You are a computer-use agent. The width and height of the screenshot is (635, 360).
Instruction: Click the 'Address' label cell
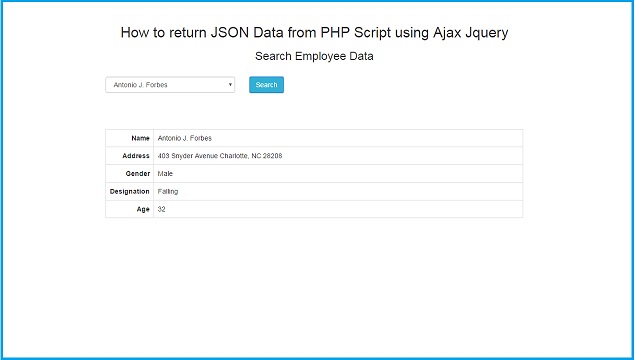[x=130, y=156]
